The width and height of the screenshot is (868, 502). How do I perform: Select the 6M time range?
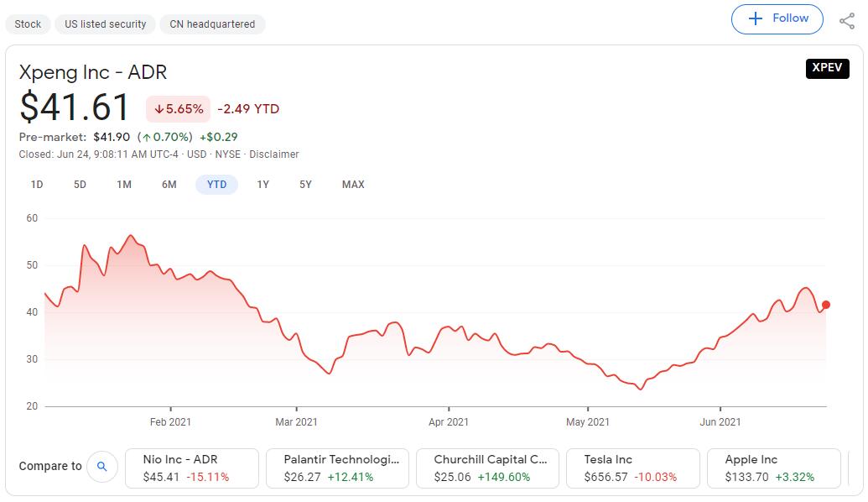point(169,184)
